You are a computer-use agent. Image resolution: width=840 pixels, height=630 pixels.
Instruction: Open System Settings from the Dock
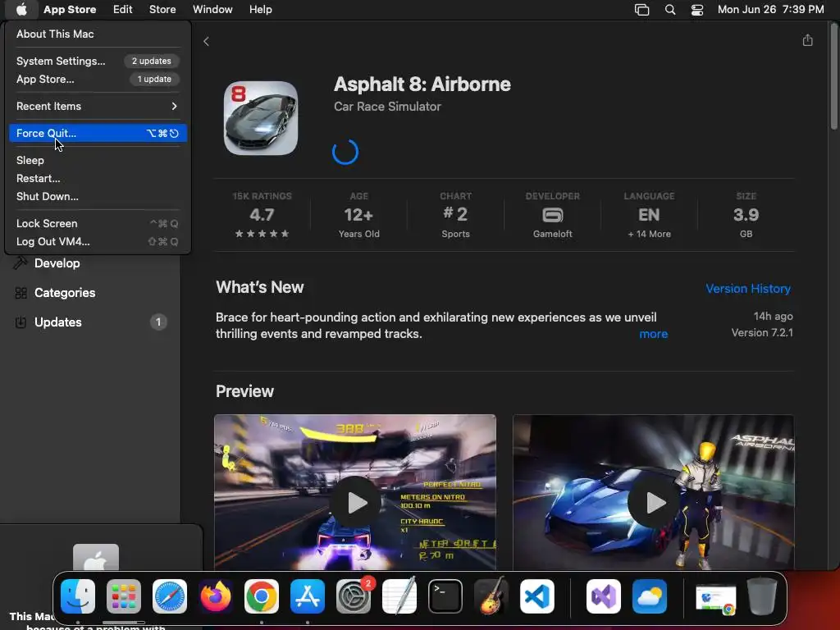pyautogui.click(x=353, y=596)
